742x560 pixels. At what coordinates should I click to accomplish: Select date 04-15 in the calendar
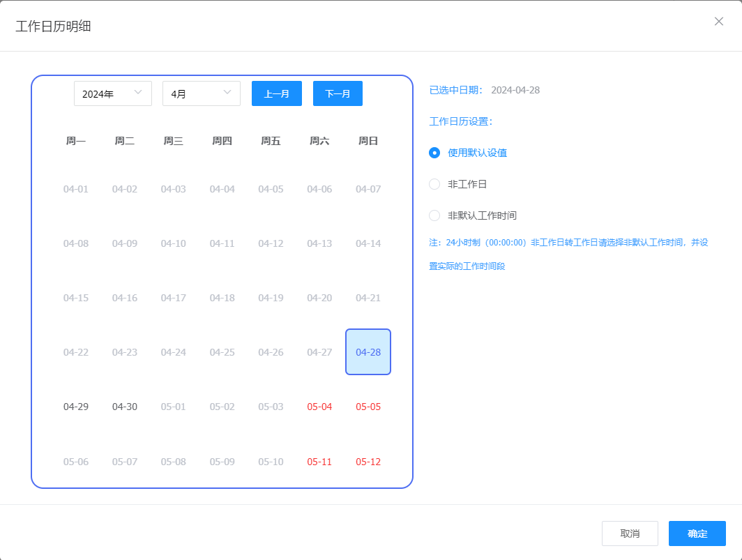coord(76,298)
